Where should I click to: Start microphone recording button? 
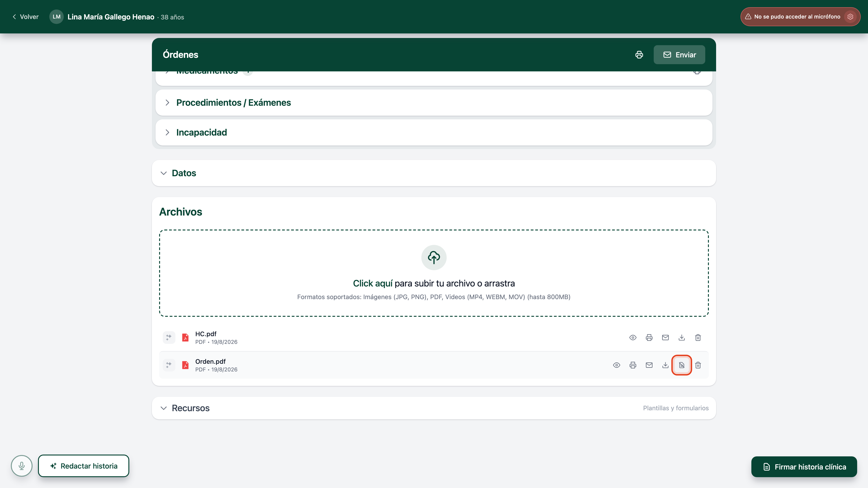tap(21, 466)
